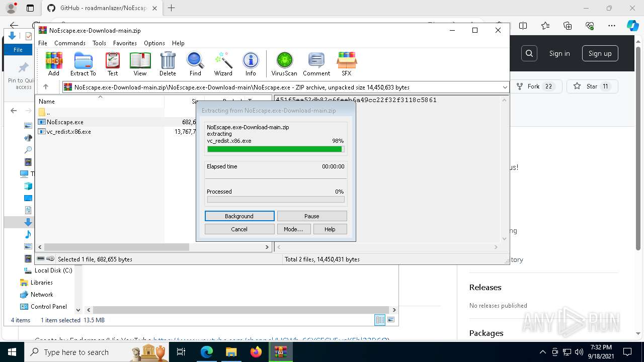644x362 pixels.
Task: Open the Options menu
Action: coord(154,43)
